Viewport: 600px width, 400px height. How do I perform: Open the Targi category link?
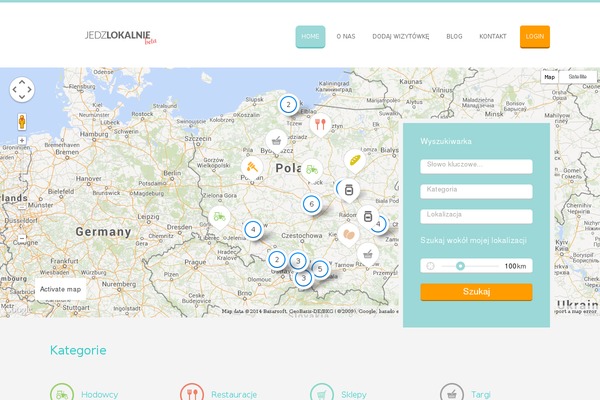(x=481, y=394)
